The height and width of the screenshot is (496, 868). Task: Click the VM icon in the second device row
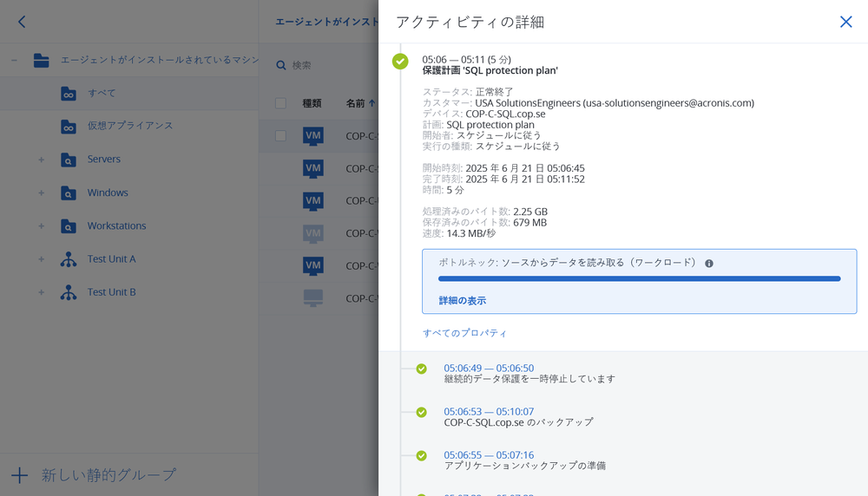pos(313,168)
